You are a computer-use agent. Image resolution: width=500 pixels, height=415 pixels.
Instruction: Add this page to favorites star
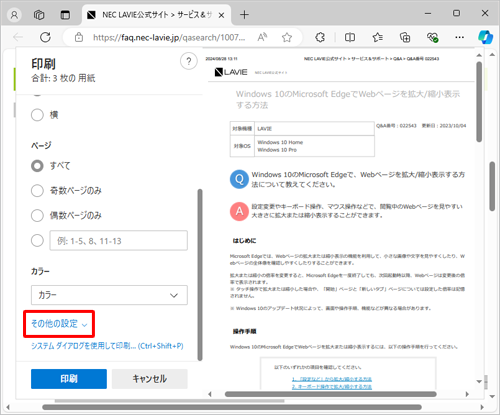(287, 37)
